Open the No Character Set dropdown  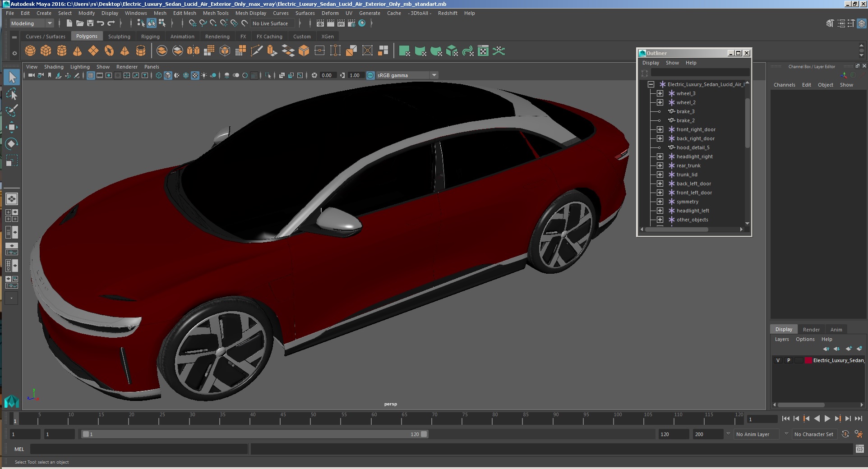[815, 434]
